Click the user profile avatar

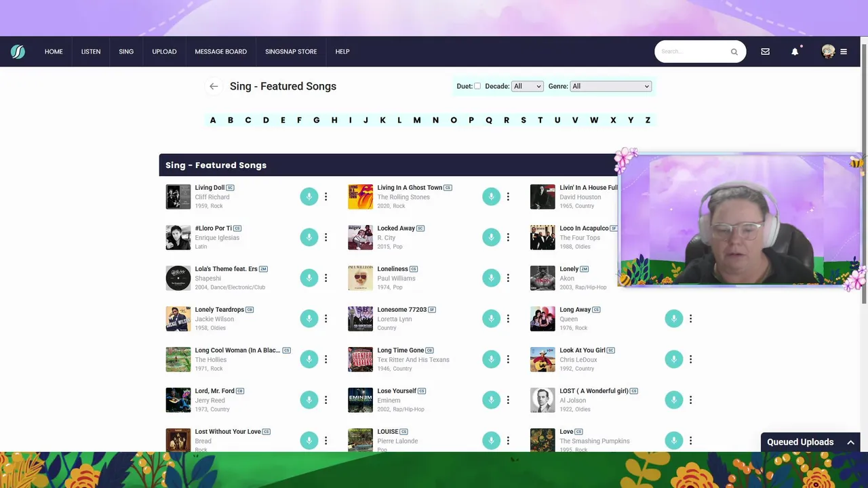[828, 52]
